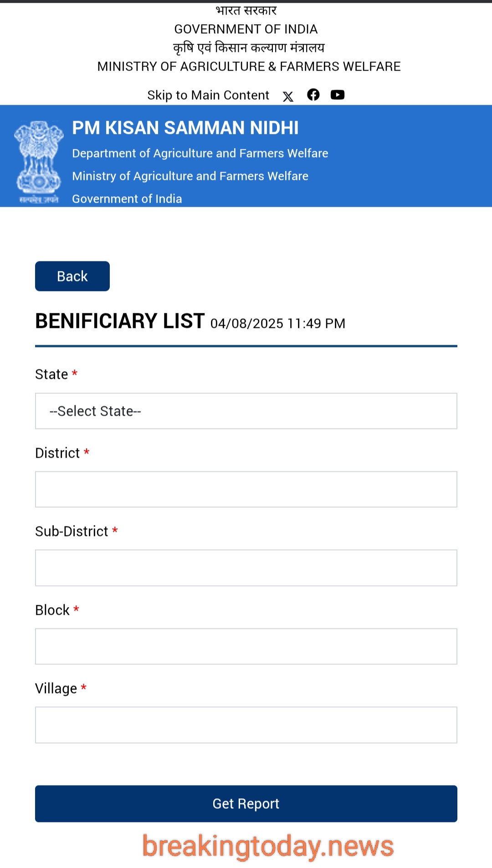Follow the Skip to Main Content link
The height and width of the screenshot is (868, 492).
208,95
